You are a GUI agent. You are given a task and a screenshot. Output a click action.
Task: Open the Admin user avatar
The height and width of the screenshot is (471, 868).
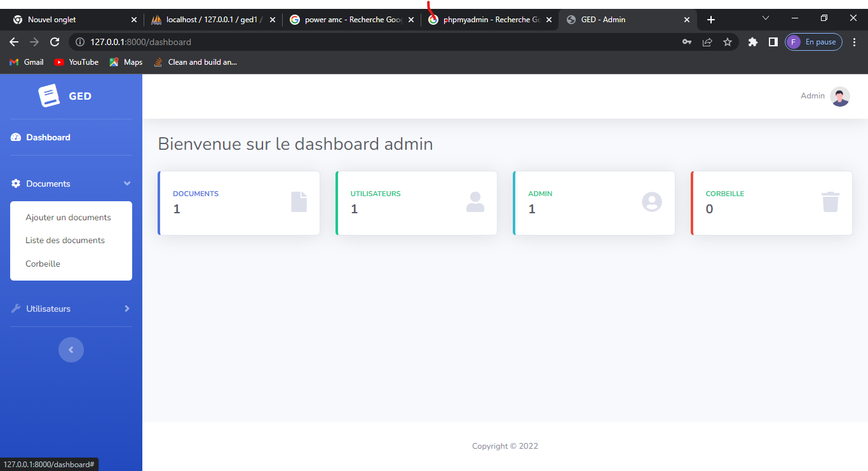click(840, 96)
